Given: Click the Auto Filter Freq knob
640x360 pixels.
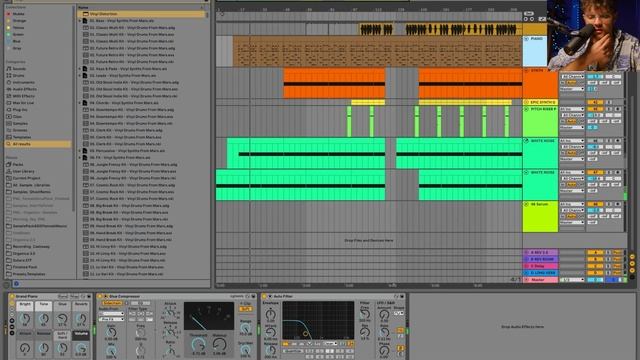Looking at the screenshot, I should click(364, 313).
